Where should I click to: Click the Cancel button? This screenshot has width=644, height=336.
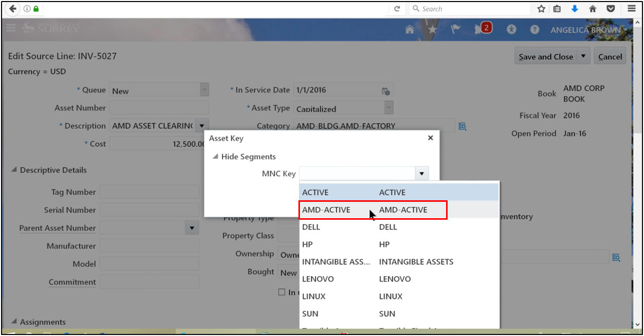pos(610,56)
